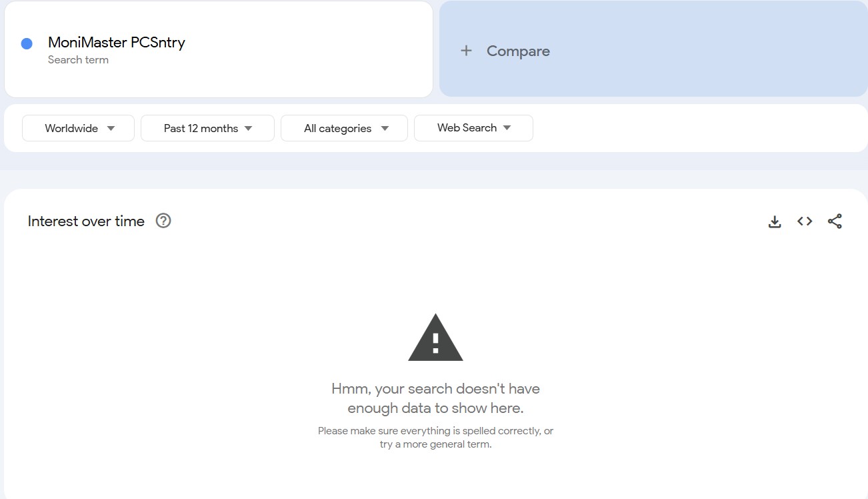
Task: Edit the MoniMaster PCSntry search term
Action: 117,42
